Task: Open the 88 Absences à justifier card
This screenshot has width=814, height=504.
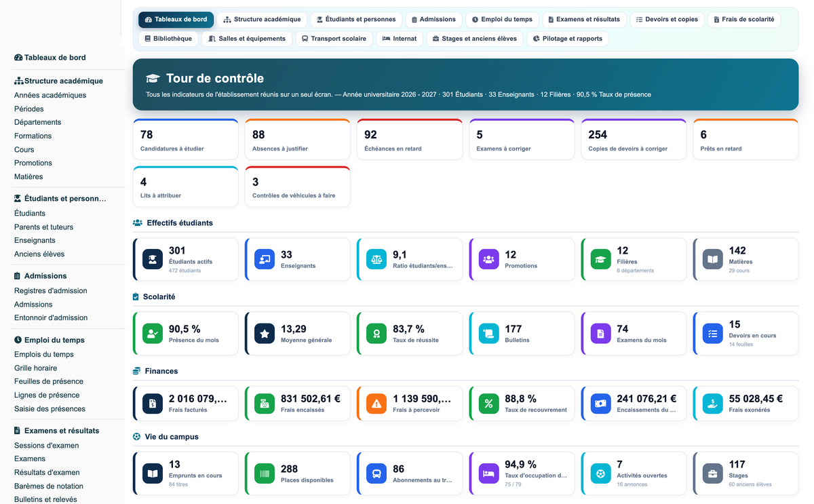Action: (297, 140)
